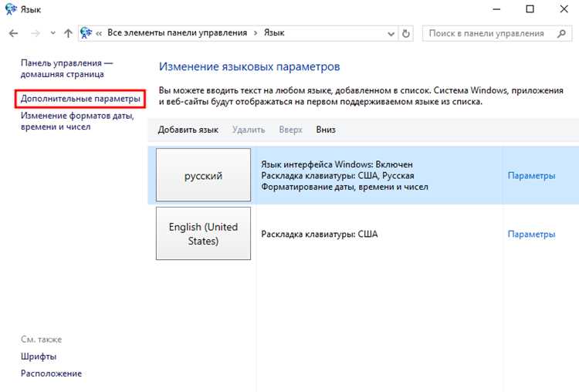Expand the address bar history dropdown
The image size is (579, 392).
tap(391, 34)
